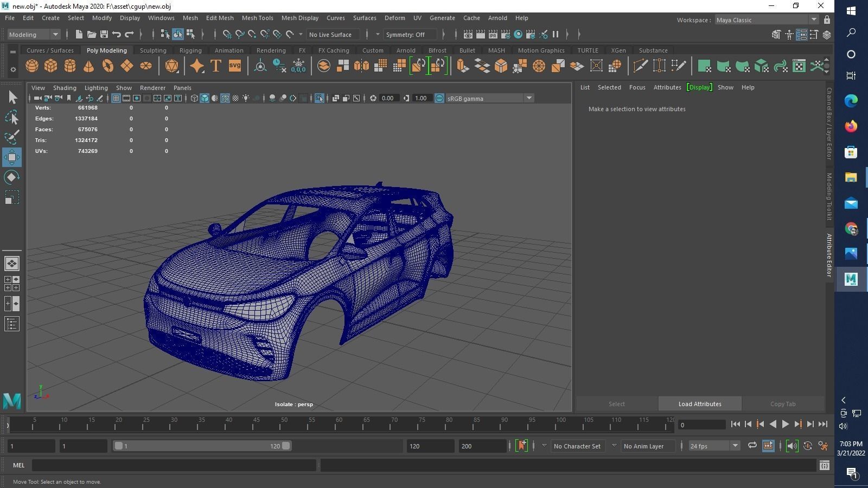Create a polygon cylinder from the shelf
Image resolution: width=868 pixels, height=488 pixels.
(x=70, y=66)
